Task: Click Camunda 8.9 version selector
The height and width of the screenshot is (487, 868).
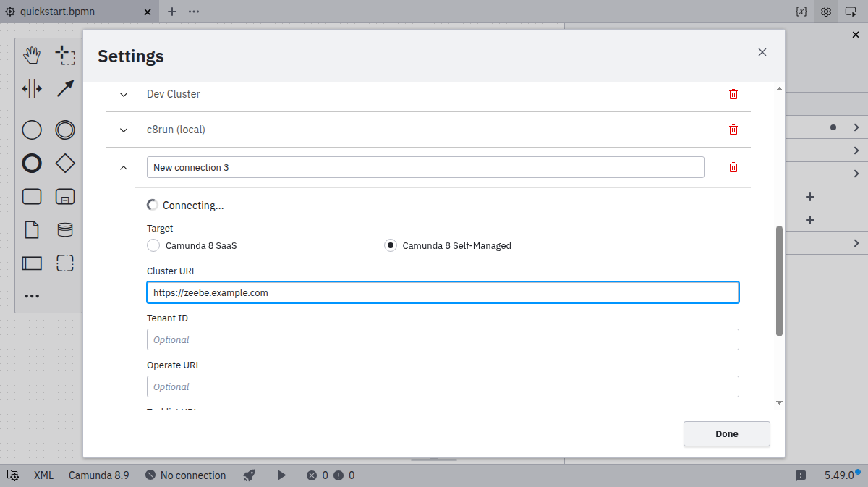Action: coord(99,475)
